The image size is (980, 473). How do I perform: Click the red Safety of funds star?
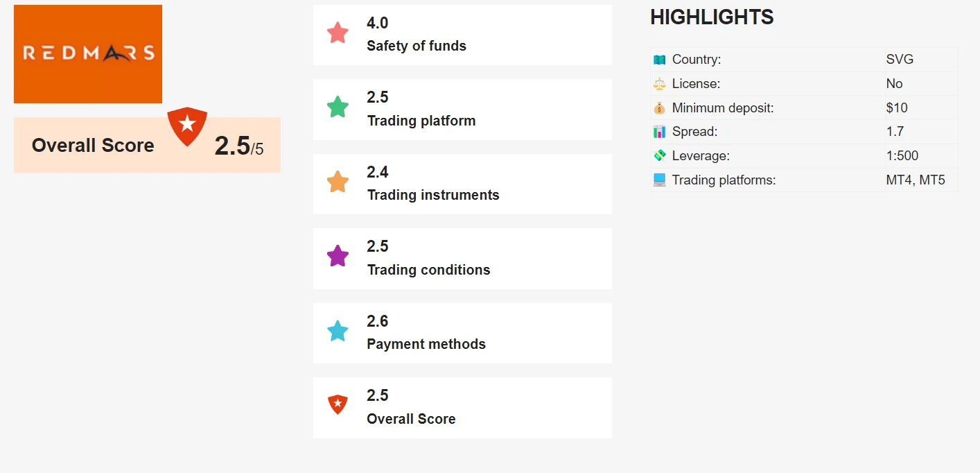click(338, 33)
